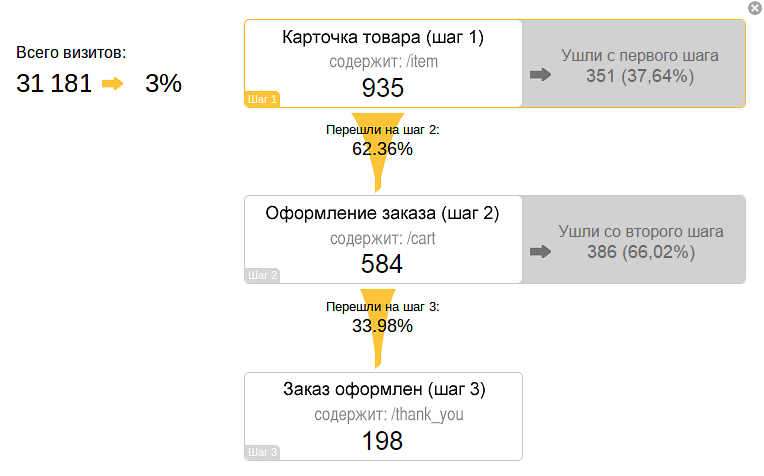Select the 'Заказ оформлен (шаг 3)' title

coord(383,389)
